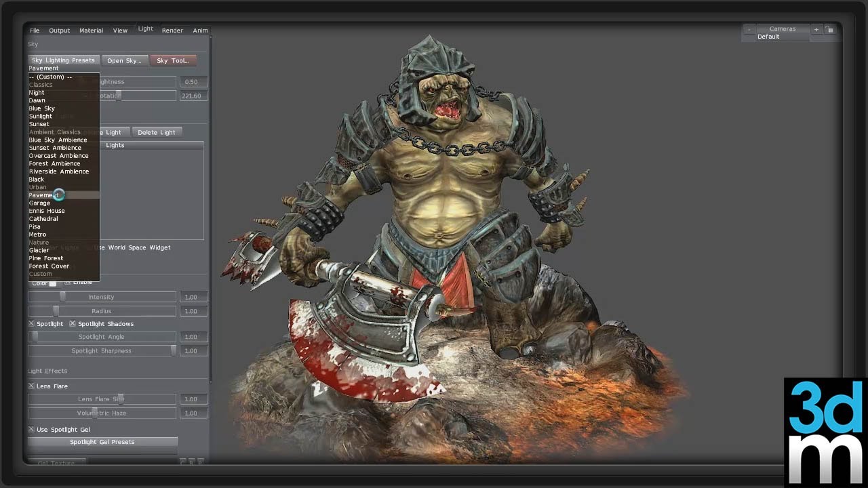This screenshot has width=868, height=488.
Task: Pick the white light Color swatch
Action: coord(52,283)
